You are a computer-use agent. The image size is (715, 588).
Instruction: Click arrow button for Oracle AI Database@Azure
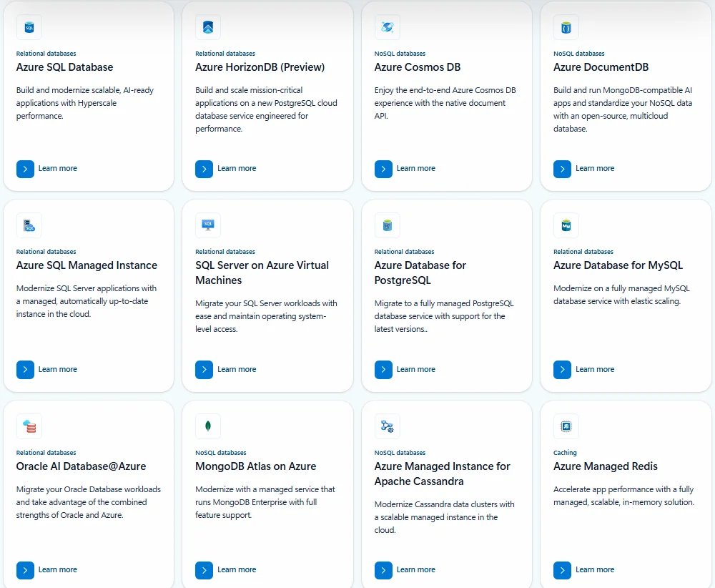(x=25, y=570)
